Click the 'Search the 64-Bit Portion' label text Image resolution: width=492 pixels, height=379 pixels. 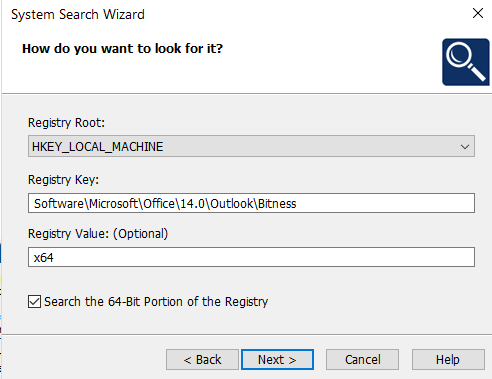(156, 302)
